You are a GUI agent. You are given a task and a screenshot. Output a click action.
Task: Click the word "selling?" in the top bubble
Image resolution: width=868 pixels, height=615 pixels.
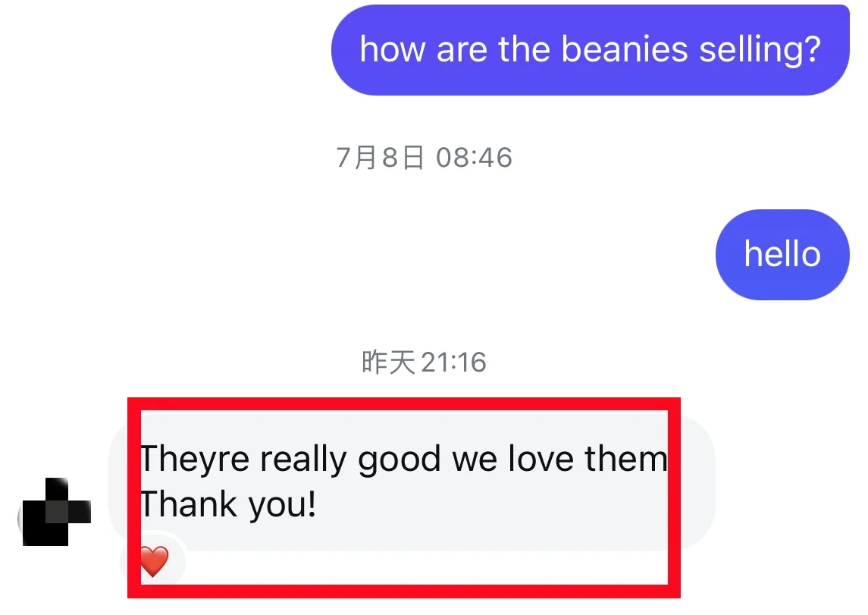click(760, 50)
